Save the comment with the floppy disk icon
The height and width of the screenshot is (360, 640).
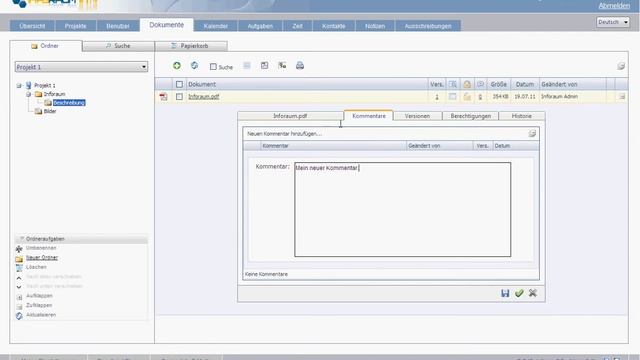pyautogui.click(x=505, y=293)
